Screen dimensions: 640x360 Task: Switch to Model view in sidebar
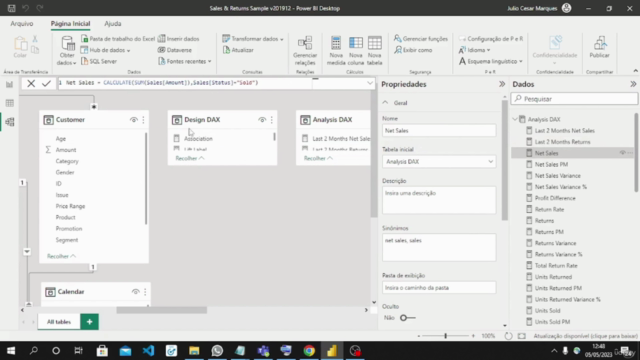[x=9, y=122]
